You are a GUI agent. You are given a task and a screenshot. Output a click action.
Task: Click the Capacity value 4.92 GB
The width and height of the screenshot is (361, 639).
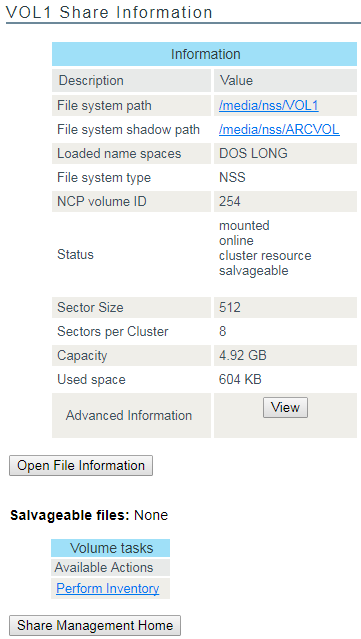click(x=243, y=355)
